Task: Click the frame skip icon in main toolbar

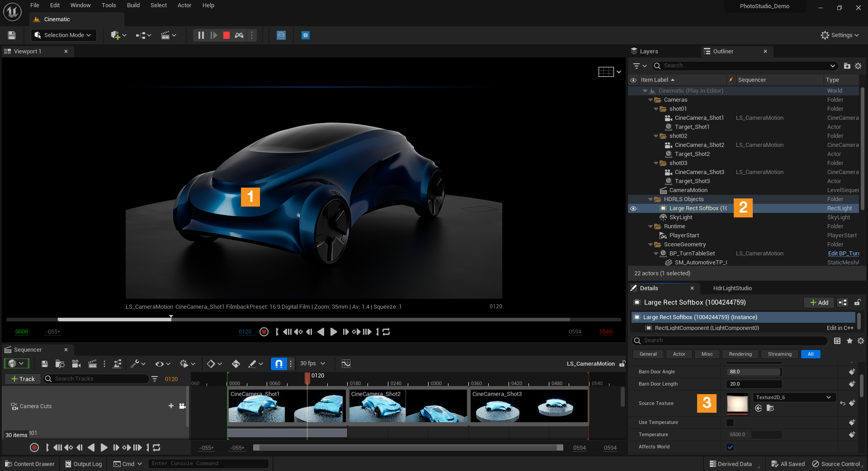Action: tap(214, 35)
